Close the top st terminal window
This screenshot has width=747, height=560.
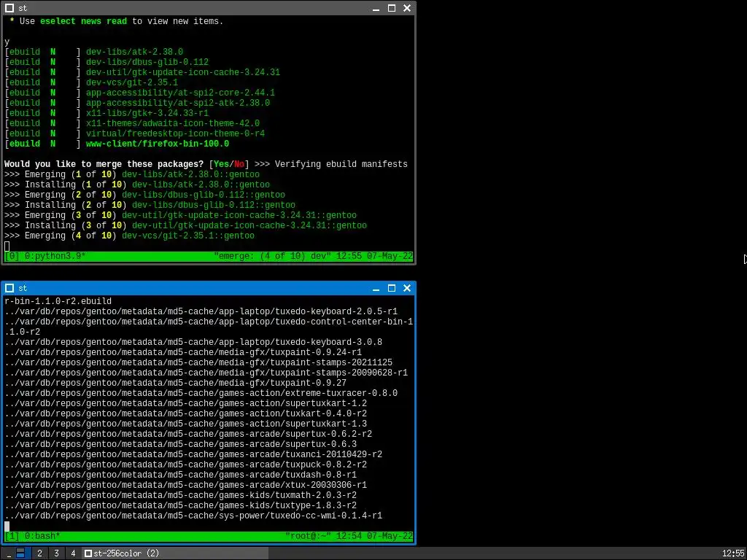[407, 8]
